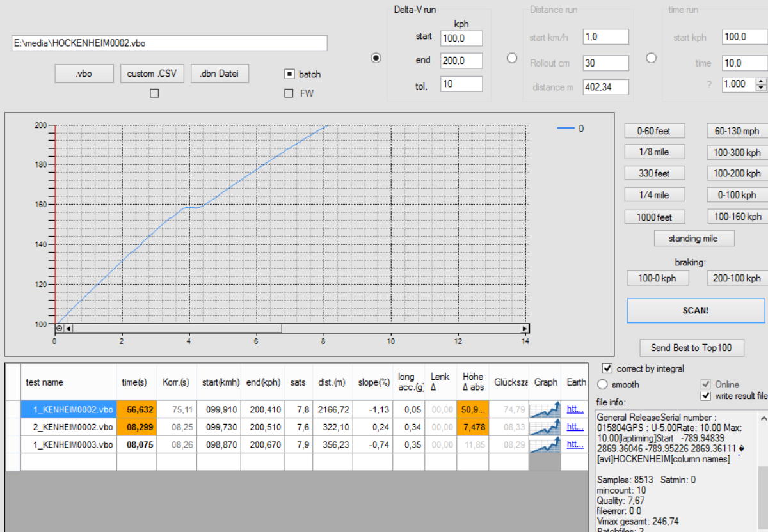Uncheck correct by integral option
This screenshot has width=768, height=532.
coord(607,368)
